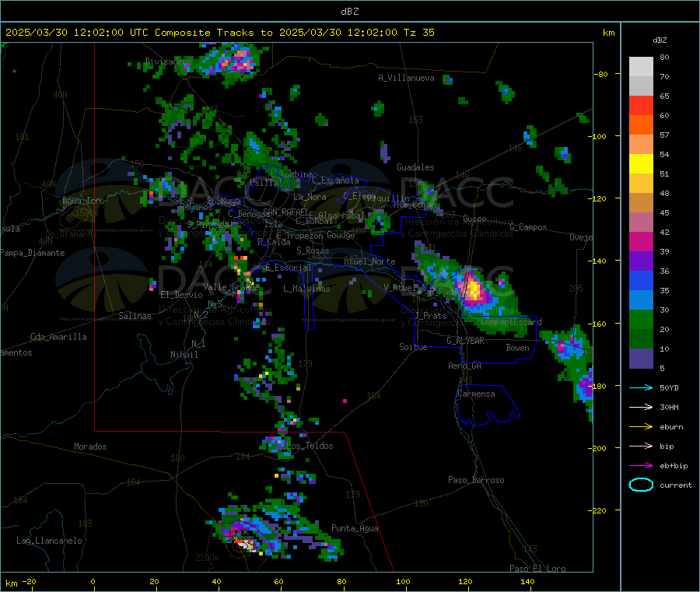
Task: Click the 'Salinas' place label
Action: pos(135,316)
